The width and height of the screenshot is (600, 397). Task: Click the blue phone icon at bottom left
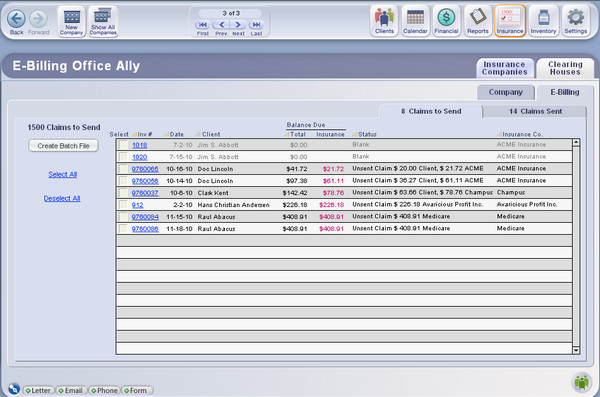pyautogui.click(x=14, y=389)
